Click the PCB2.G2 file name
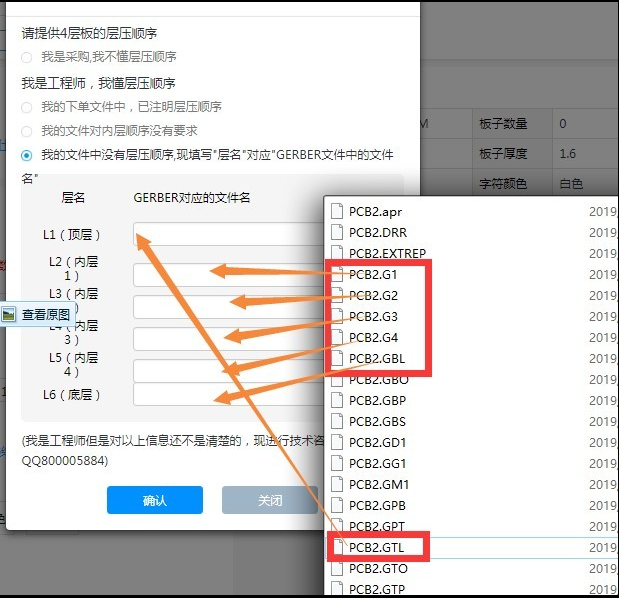The height and width of the screenshot is (598, 619). [373, 295]
